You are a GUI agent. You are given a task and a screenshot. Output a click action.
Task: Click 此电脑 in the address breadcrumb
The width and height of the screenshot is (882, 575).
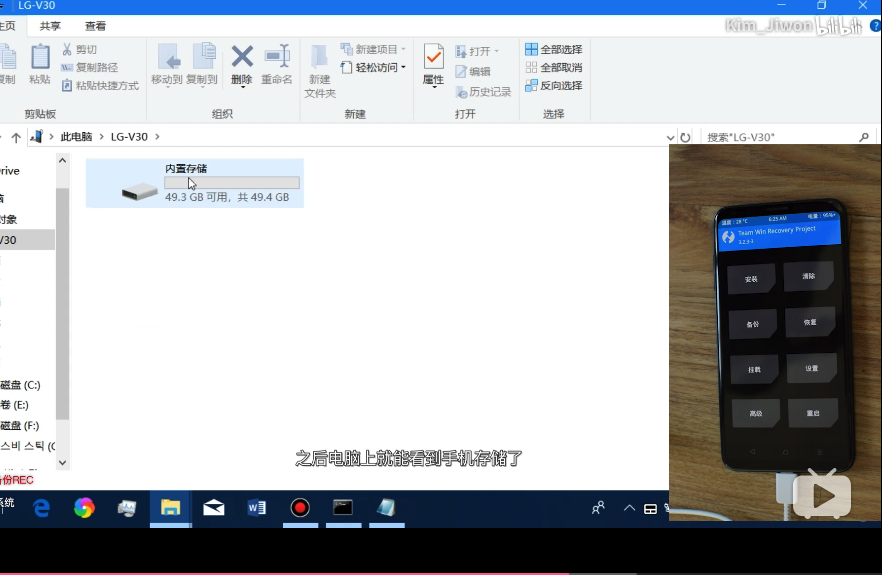click(x=76, y=137)
